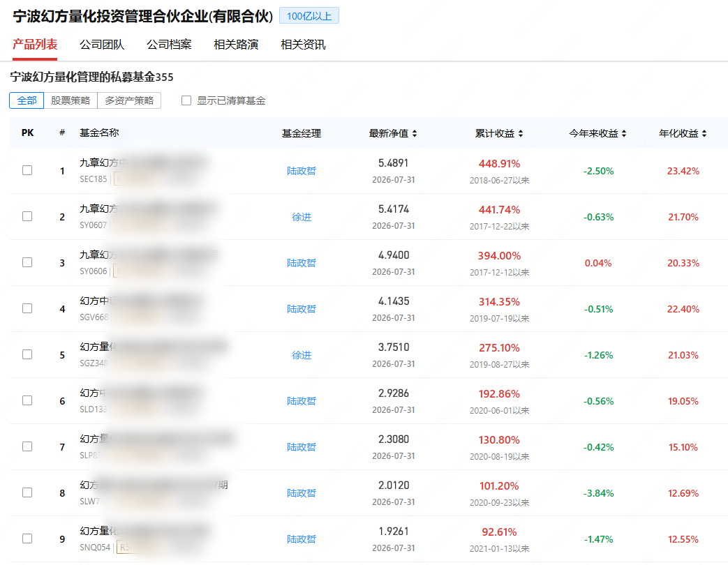Select 全部 strategy filter
This screenshot has width=728, height=565.
tap(27, 100)
